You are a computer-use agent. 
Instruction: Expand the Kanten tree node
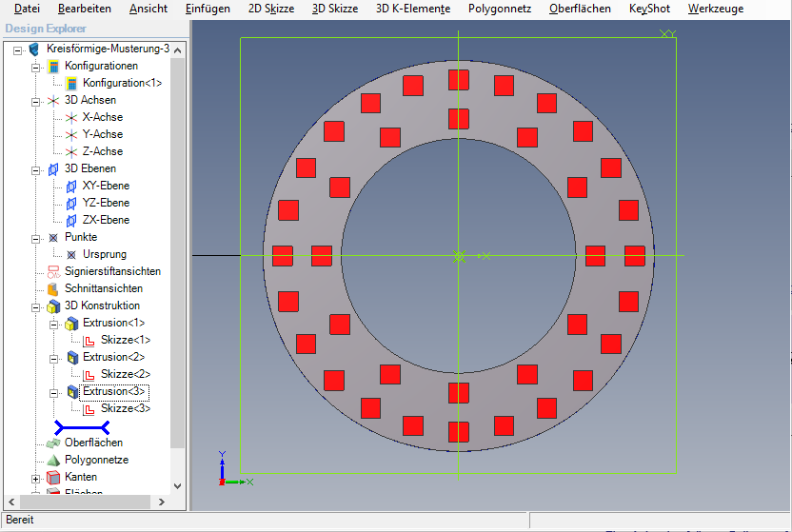pyautogui.click(x=36, y=479)
